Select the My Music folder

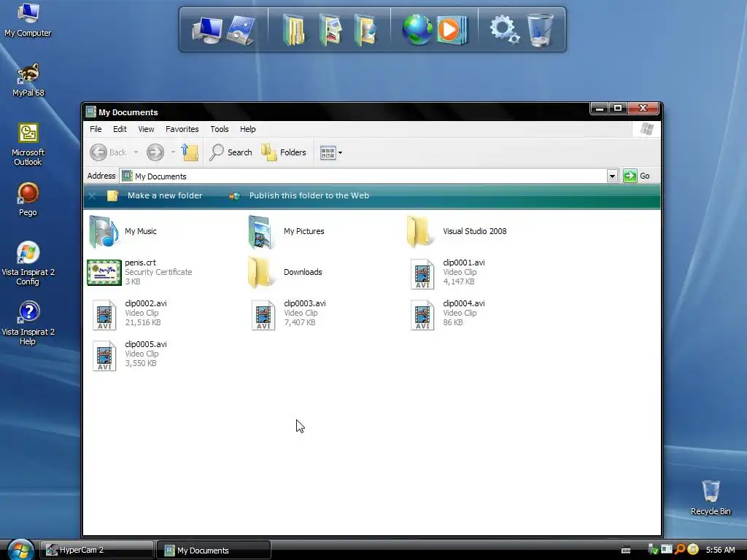123,231
